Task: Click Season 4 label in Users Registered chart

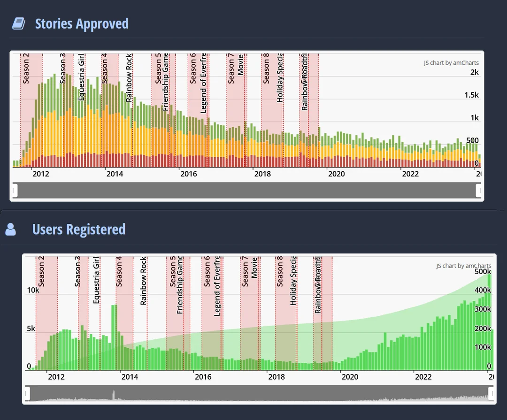Action: [119, 272]
